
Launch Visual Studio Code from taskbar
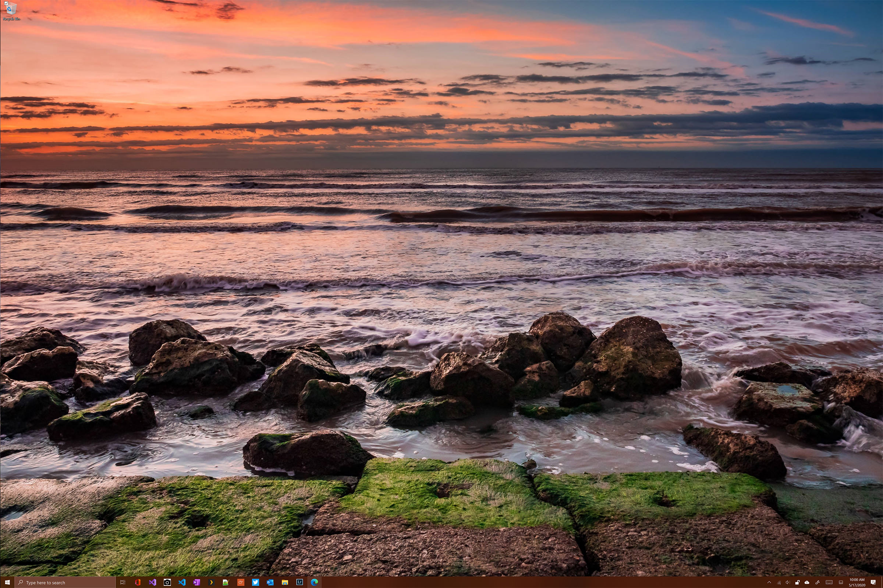click(182, 582)
